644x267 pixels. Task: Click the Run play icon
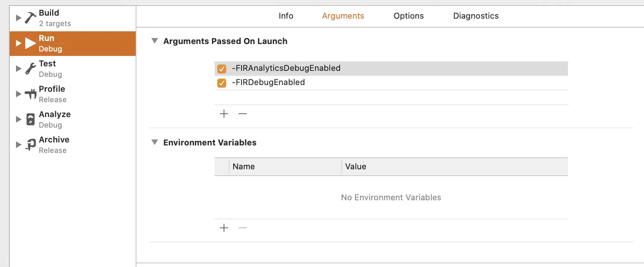(30, 43)
